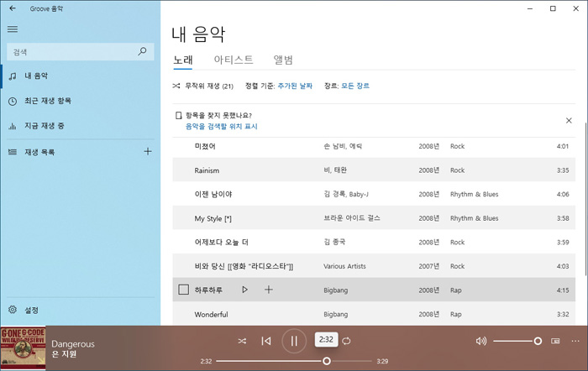Click 음악을 검색할 위치 표시 link

point(222,127)
